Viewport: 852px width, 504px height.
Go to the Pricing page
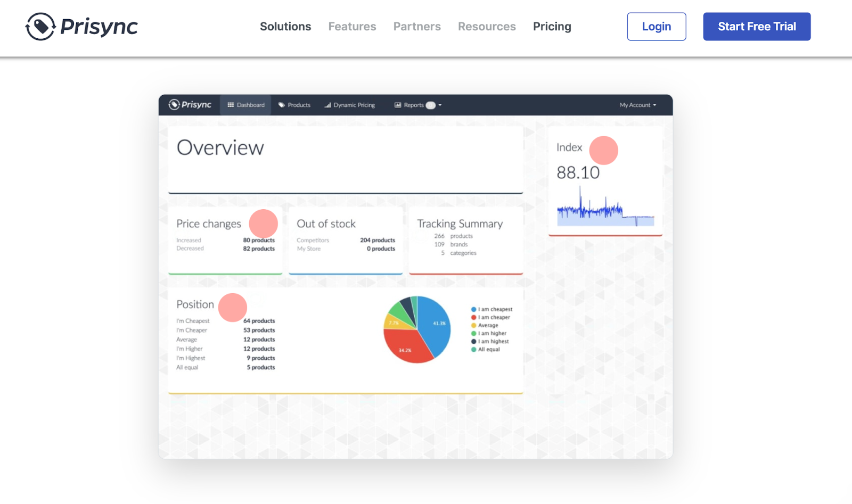[x=552, y=27]
